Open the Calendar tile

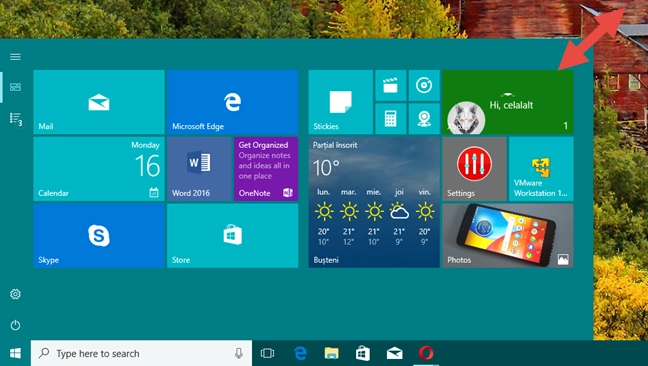(x=99, y=169)
